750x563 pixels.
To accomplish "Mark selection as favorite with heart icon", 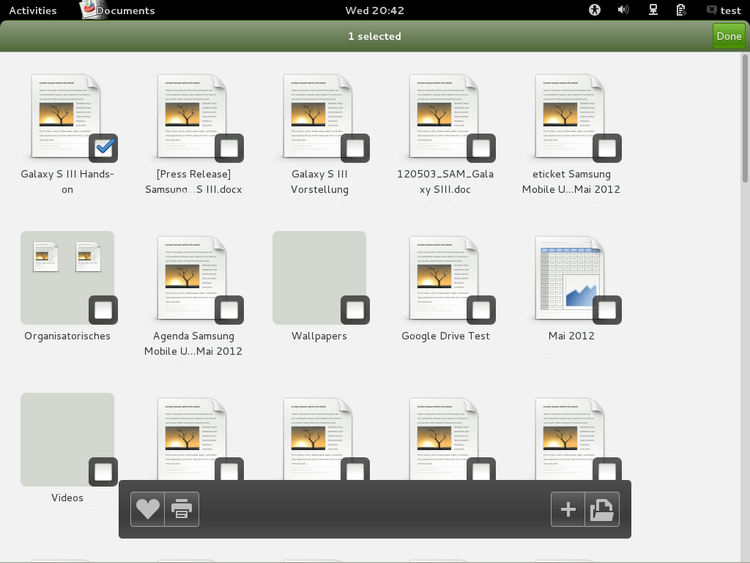I will coord(148,509).
